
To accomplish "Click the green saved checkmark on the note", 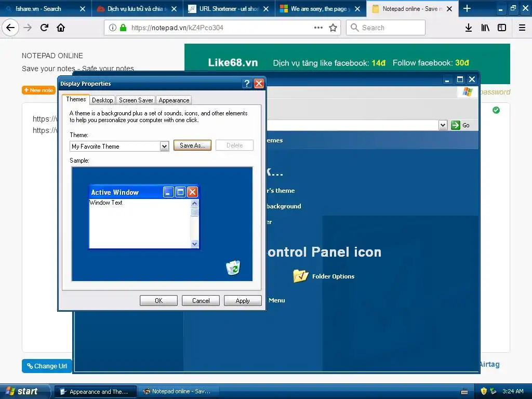I will pos(496,110).
